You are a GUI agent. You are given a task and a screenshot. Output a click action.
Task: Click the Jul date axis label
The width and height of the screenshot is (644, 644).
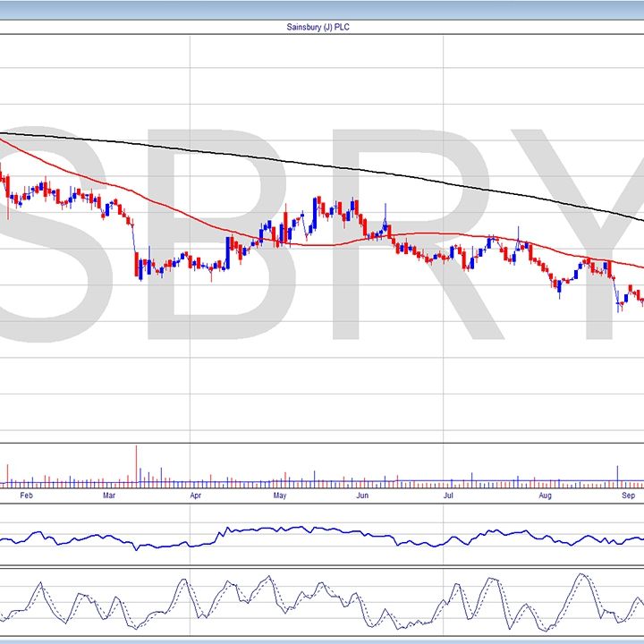pyautogui.click(x=449, y=495)
